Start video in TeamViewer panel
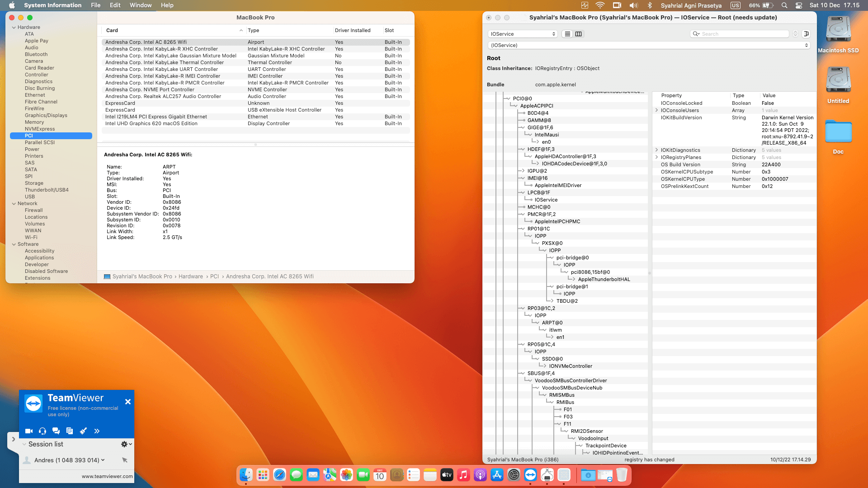This screenshot has height=488, width=868. click(29, 431)
